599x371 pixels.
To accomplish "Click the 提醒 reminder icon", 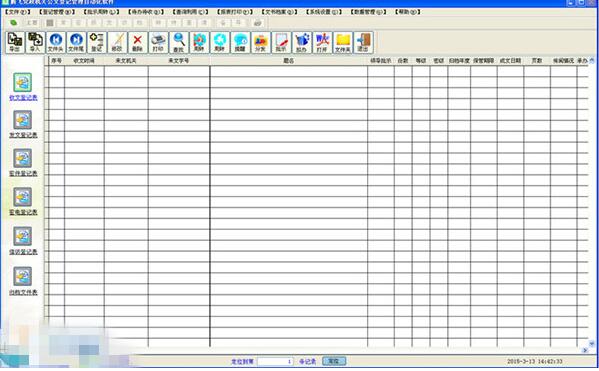I will pyautogui.click(x=240, y=42).
